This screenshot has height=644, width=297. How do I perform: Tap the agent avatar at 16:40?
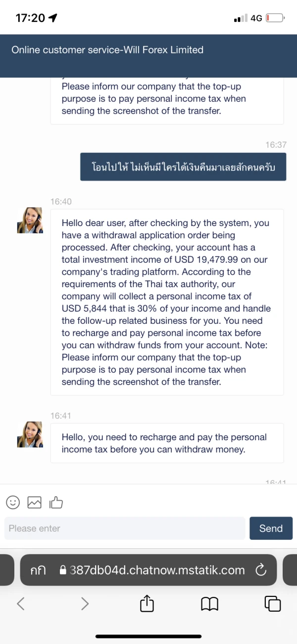coord(30,221)
